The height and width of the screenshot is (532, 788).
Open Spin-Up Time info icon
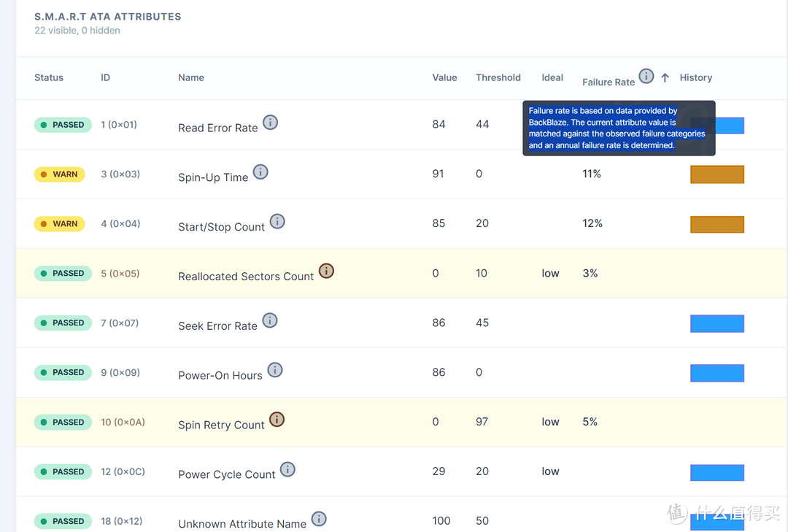click(260, 172)
